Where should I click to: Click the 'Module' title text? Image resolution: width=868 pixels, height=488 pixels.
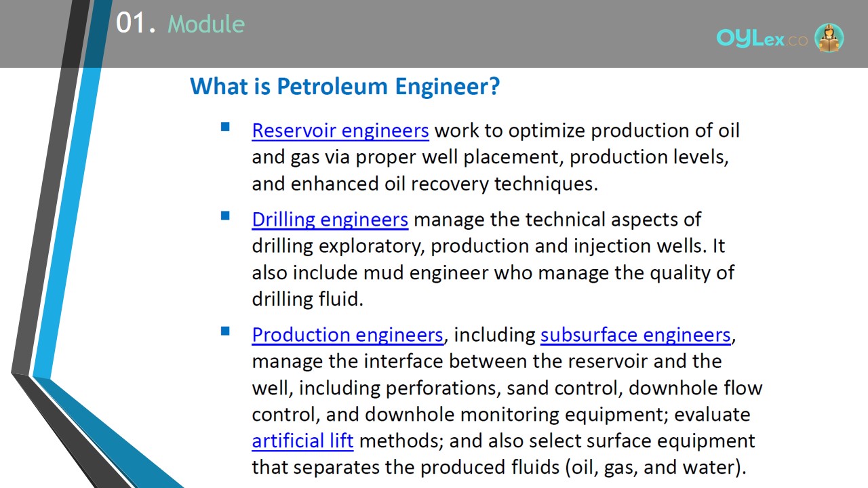[x=206, y=24]
